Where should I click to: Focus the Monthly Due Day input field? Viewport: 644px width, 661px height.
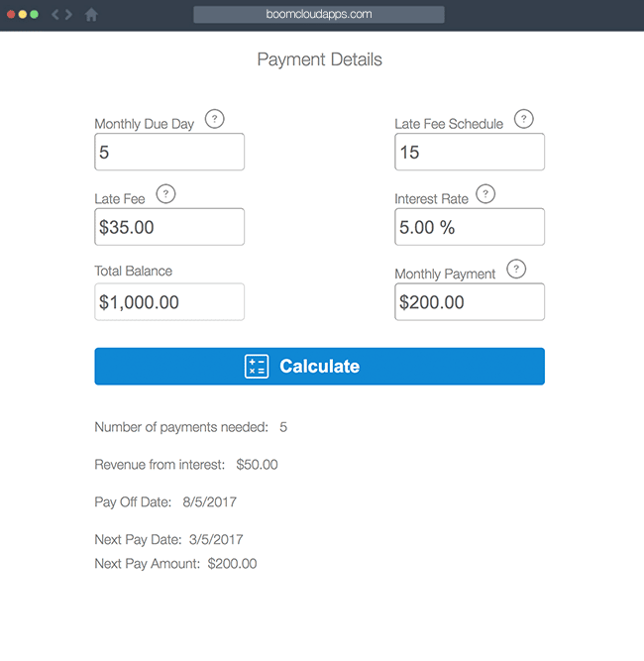(x=169, y=152)
